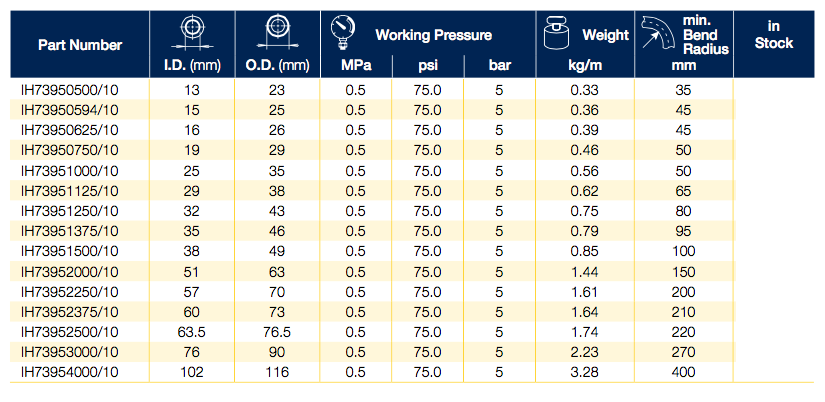Open part number IH73952000/10

pos(69,271)
